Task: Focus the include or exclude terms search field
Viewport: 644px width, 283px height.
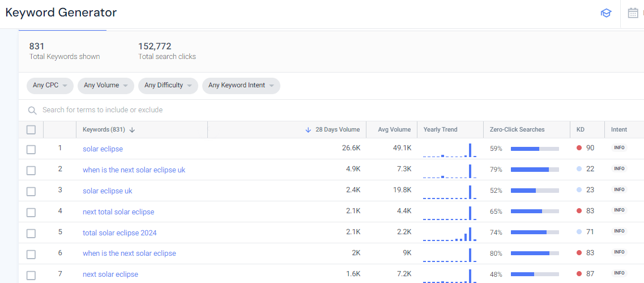Action: [x=227, y=110]
